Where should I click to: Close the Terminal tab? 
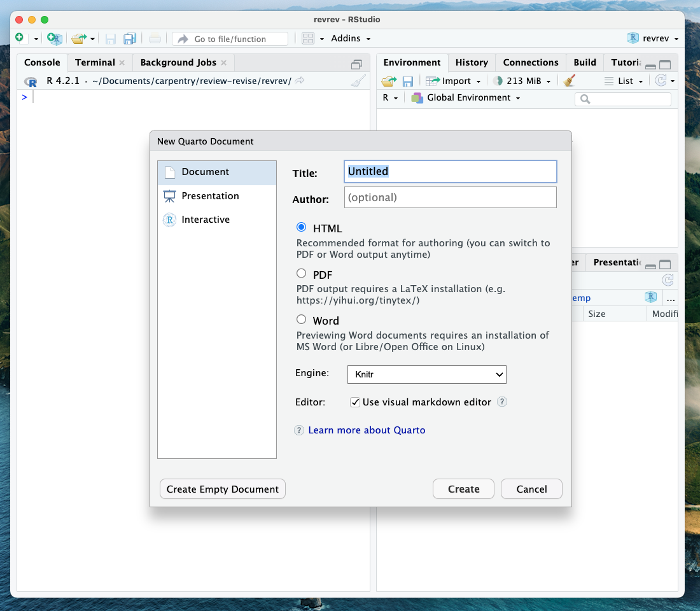pyautogui.click(x=122, y=62)
